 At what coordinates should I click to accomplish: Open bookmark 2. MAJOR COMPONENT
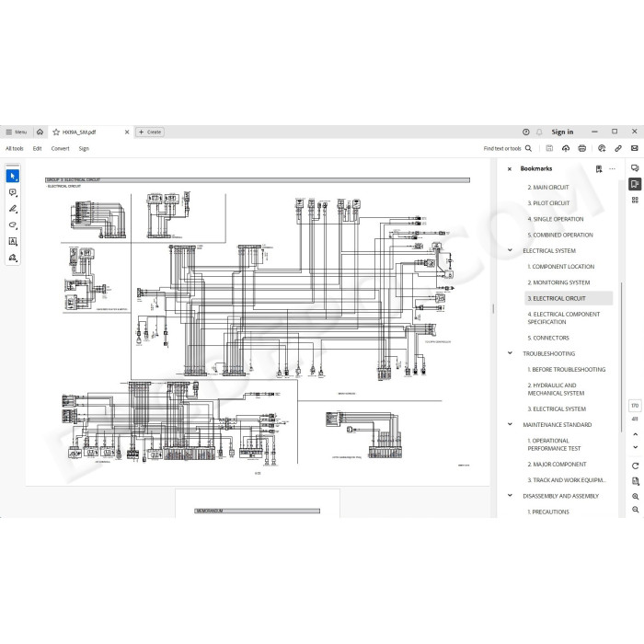[x=557, y=465]
